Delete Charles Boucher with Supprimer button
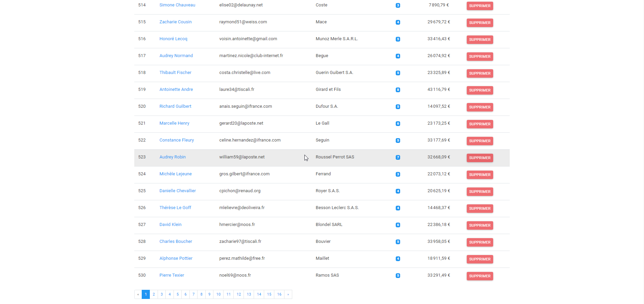 (480, 242)
